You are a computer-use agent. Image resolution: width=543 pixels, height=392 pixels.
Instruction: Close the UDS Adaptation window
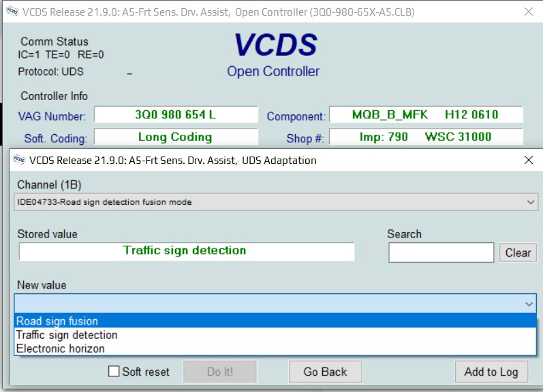[x=529, y=160]
